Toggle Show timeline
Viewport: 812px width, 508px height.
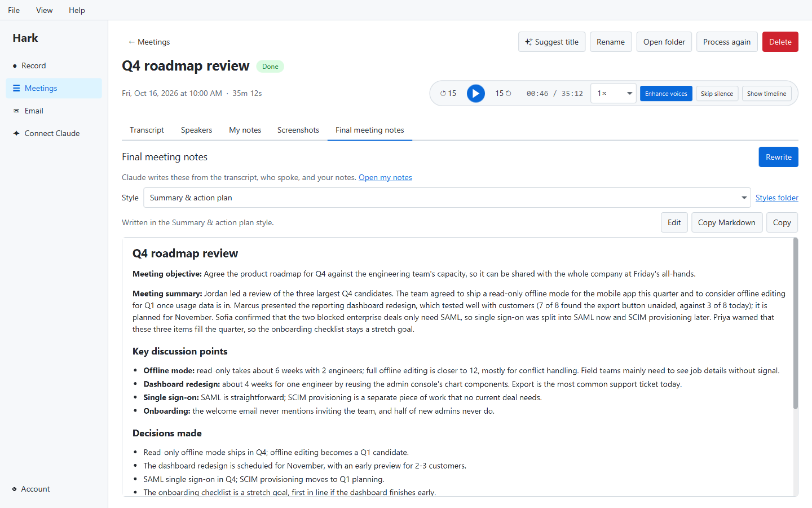(x=766, y=94)
